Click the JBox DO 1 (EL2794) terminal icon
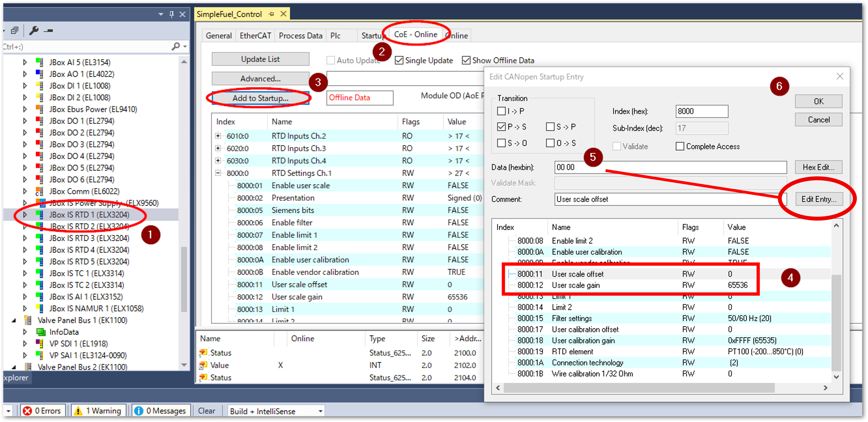868x422 pixels. tap(40, 121)
